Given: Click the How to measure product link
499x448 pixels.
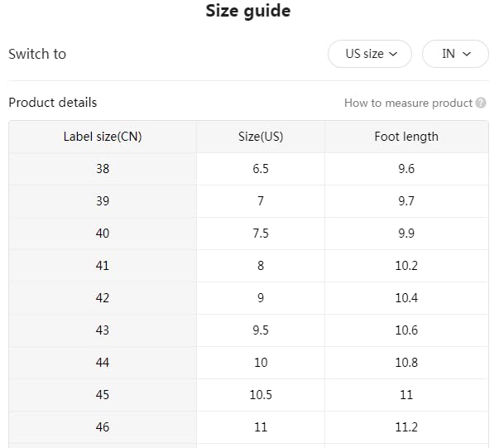Looking at the screenshot, I should [408, 104].
